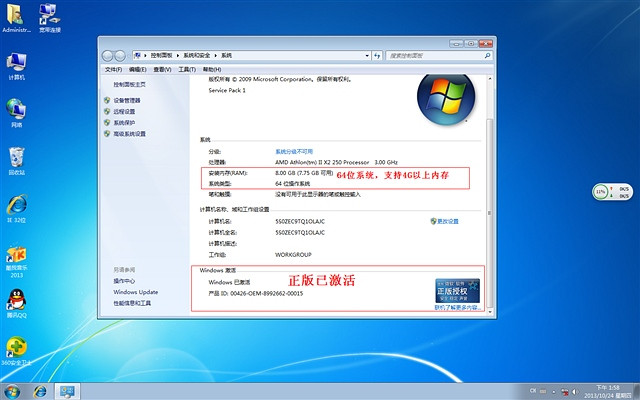The width and height of the screenshot is (640, 400).
Task: Click the volume speaker tray icon
Action: [575, 392]
